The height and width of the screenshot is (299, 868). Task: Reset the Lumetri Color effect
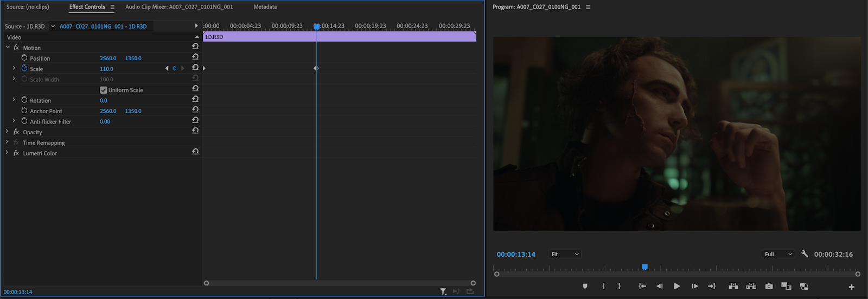click(195, 152)
